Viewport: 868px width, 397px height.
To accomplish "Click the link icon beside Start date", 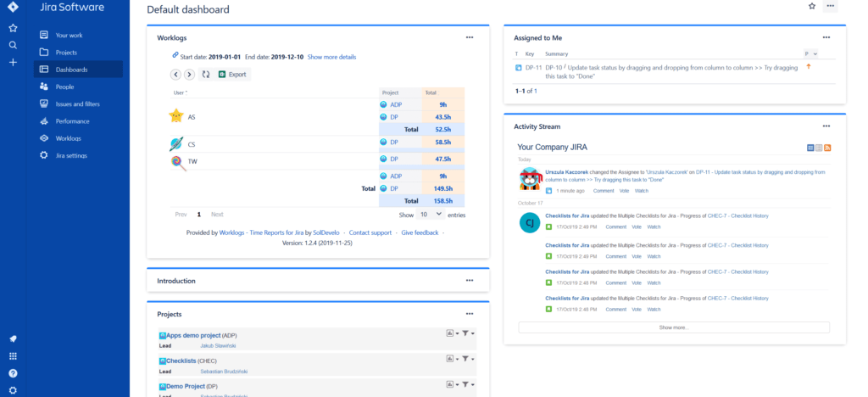I will [175, 55].
